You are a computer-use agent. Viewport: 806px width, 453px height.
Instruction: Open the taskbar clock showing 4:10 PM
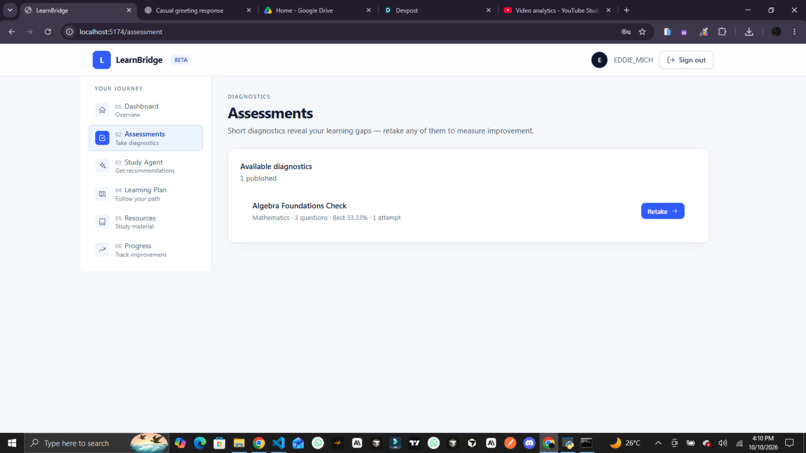[763, 443]
